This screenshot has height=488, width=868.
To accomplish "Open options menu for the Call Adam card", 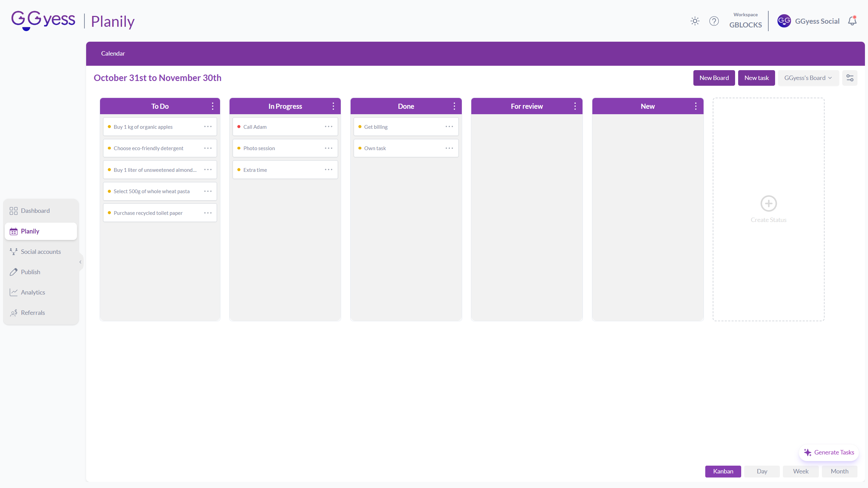I will click(x=328, y=126).
